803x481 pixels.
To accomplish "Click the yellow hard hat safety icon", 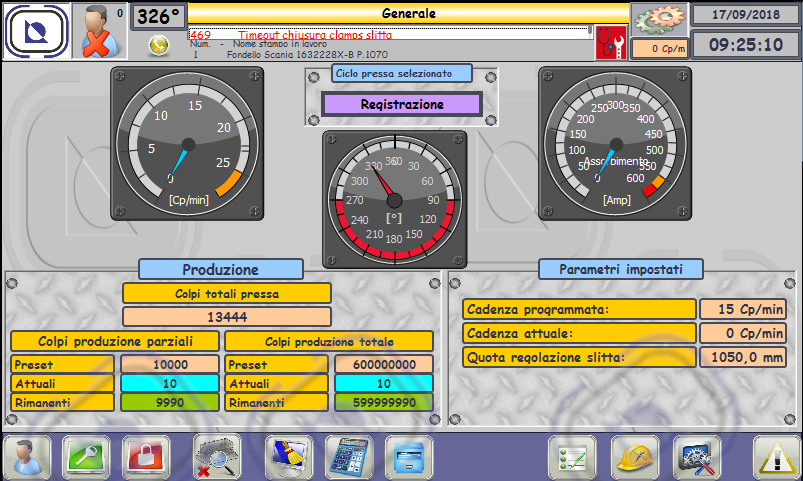I will click(635, 458).
